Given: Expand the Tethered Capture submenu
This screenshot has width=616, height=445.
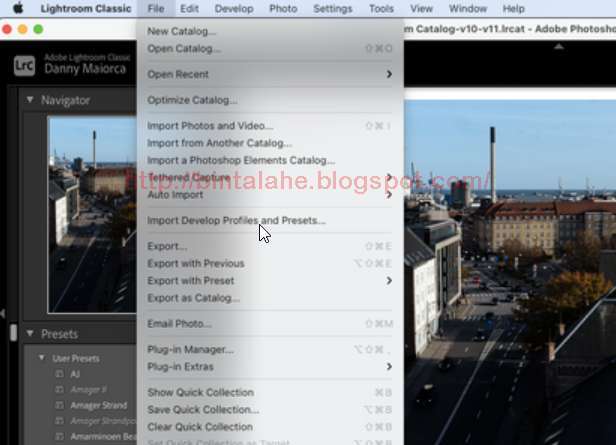Looking at the screenshot, I should pyautogui.click(x=389, y=178).
